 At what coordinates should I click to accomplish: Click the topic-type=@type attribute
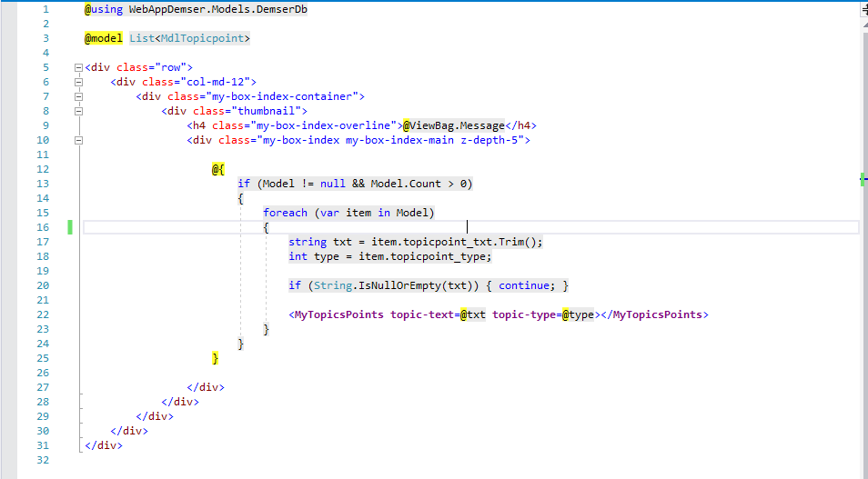543,314
